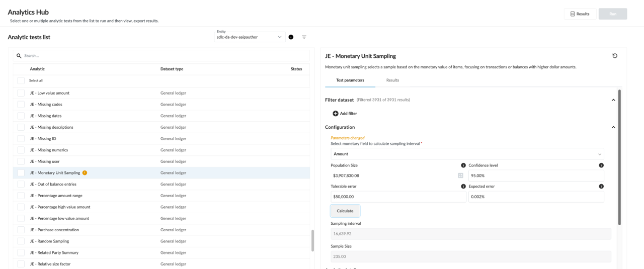The image size is (644, 269).
Task: Collapse the Configuration section
Action: (x=613, y=127)
